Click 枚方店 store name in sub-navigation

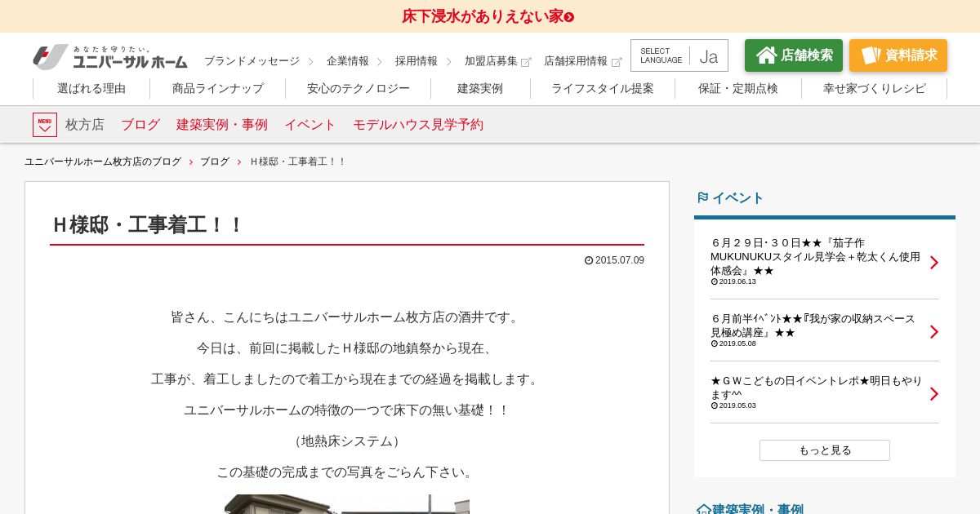tap(85, 125)
